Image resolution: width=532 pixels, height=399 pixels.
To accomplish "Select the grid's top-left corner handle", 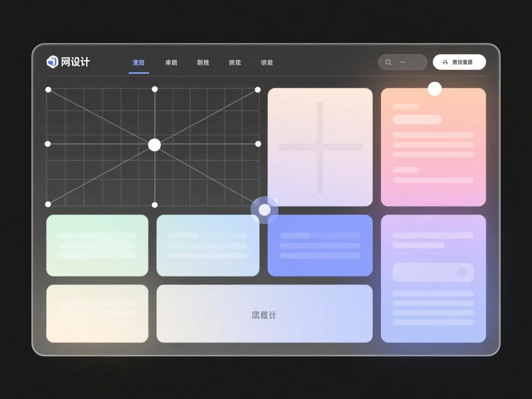I will [48, 90].
